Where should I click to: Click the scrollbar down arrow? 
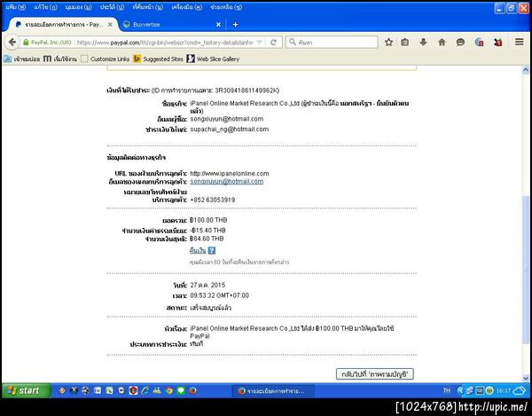coord(526,378)
